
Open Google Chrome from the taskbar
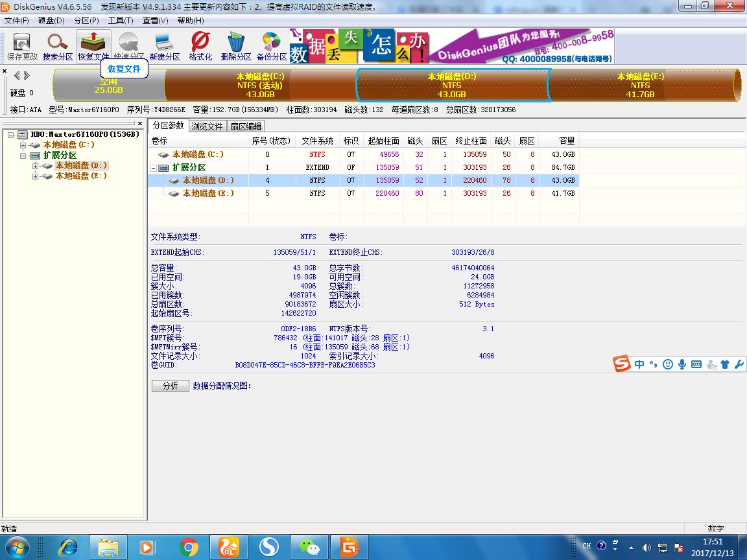(x=189, y=548)
